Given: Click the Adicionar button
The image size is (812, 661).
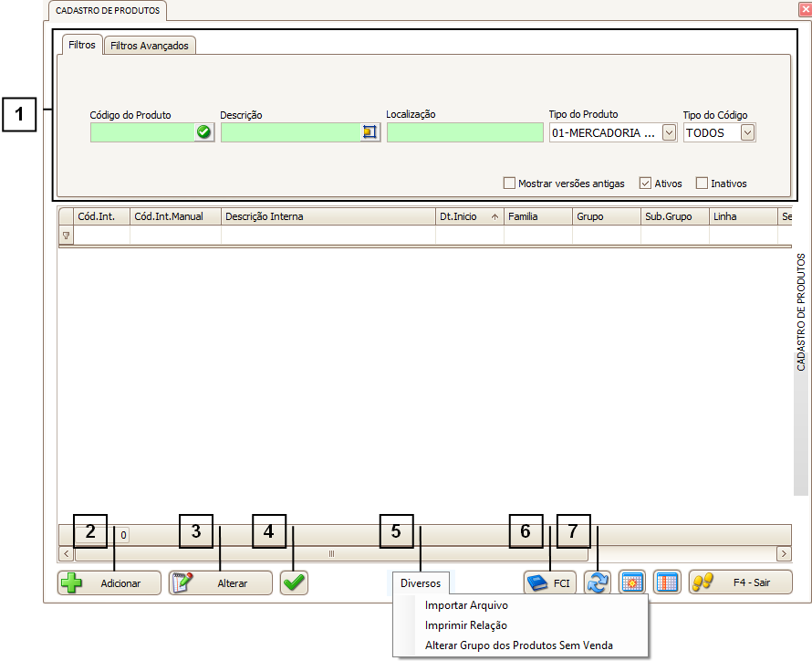Looking at the screenshot, I should point(109,582).
